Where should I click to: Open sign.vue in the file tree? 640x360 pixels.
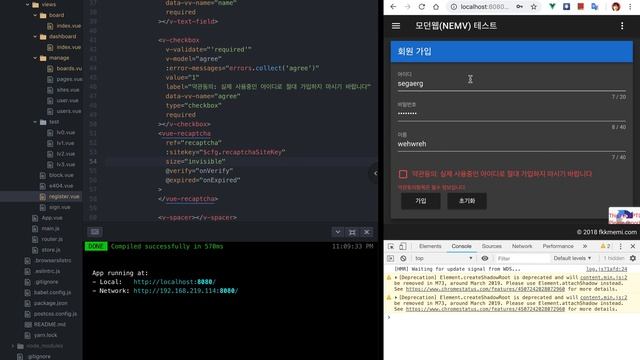[x=59, y=207]
